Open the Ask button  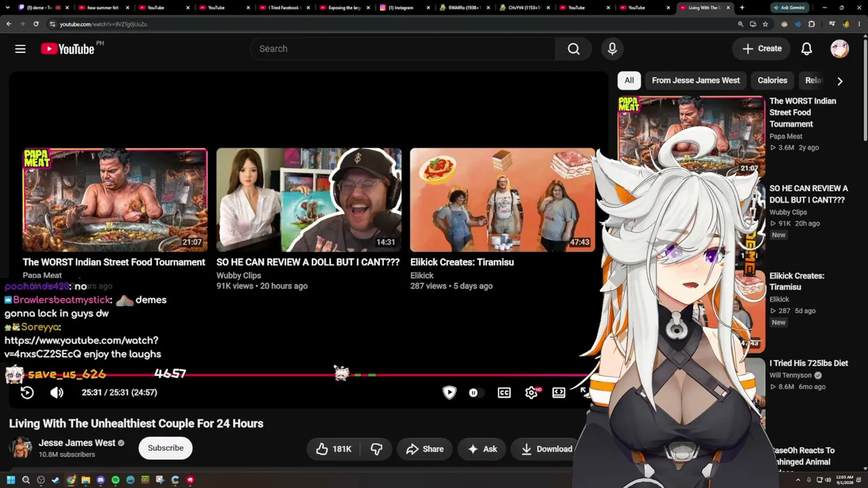[483, 449]
